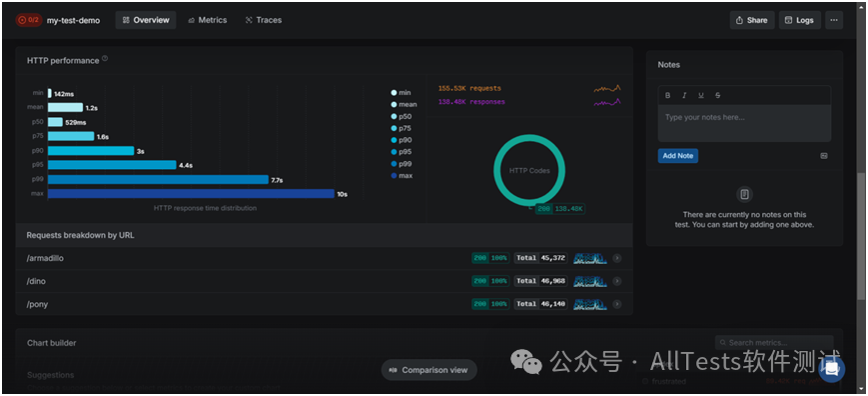The image size is (868, 396).
Task: Click the image icon next to Add Note
Action: click(824, 156)
